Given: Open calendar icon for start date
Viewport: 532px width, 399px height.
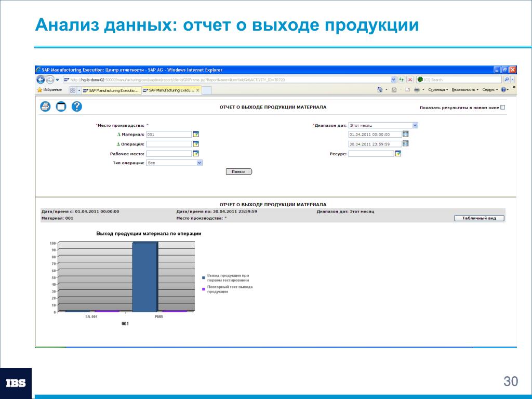Looking at the screenshot, I should point(405,134).
